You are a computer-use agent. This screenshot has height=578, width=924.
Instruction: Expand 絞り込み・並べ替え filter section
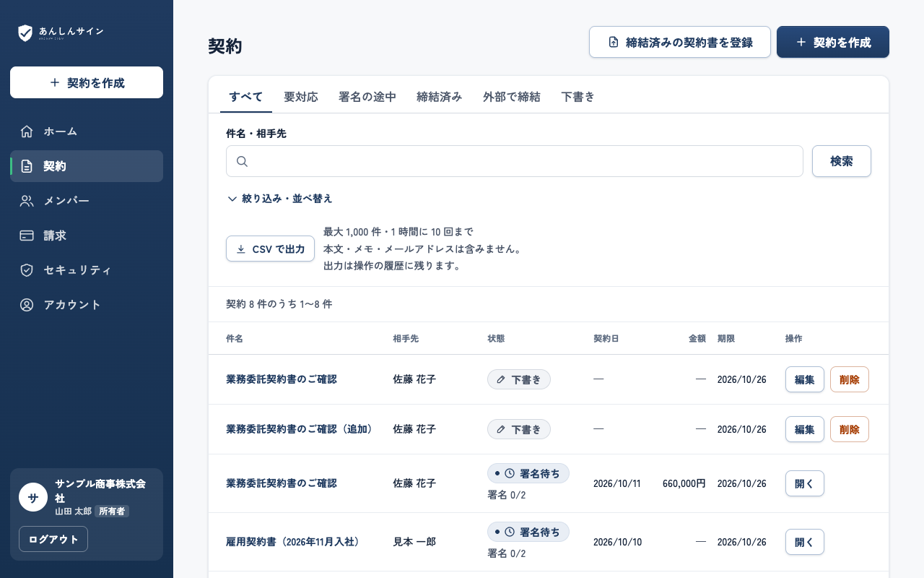(x=279, y=198)
